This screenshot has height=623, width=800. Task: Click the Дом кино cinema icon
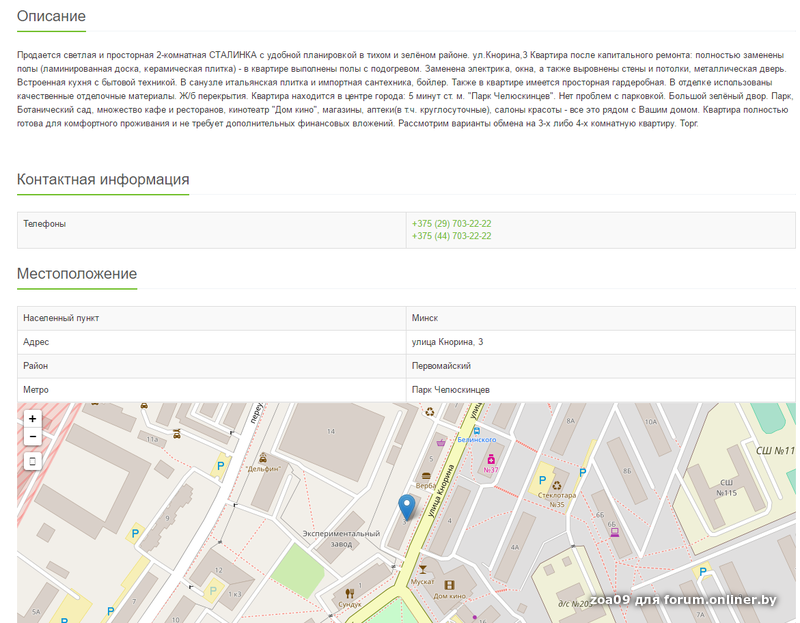[449, 585]
